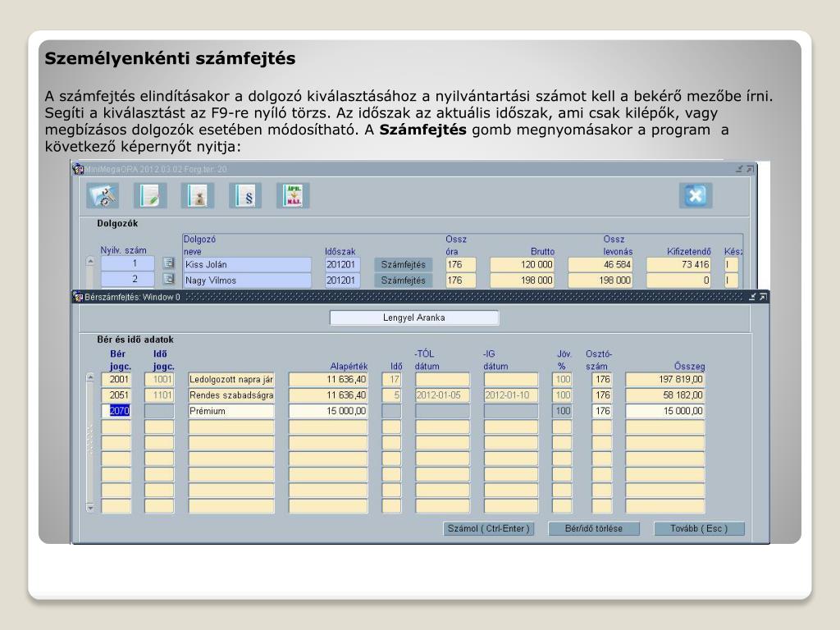Click the Ossz levonás field showing 46 584
This screenshot has height=630, width=840.
click(x=600, y=265)
